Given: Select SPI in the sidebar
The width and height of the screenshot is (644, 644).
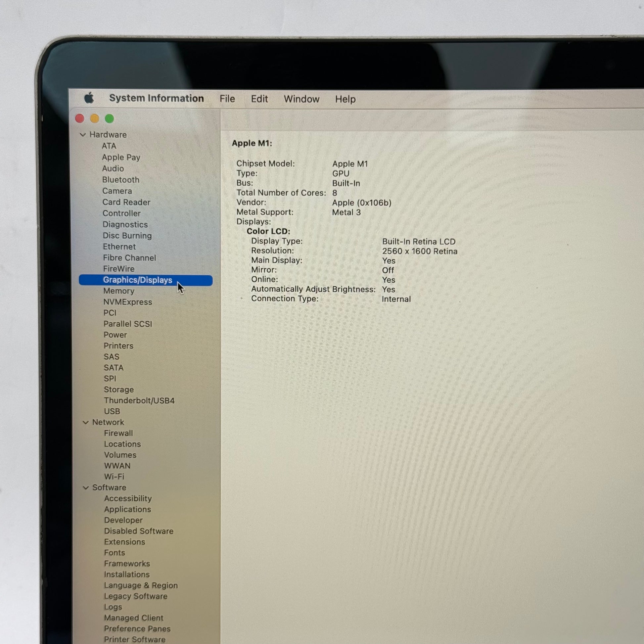Looking at the screenshot, I should tap(110, 379).
